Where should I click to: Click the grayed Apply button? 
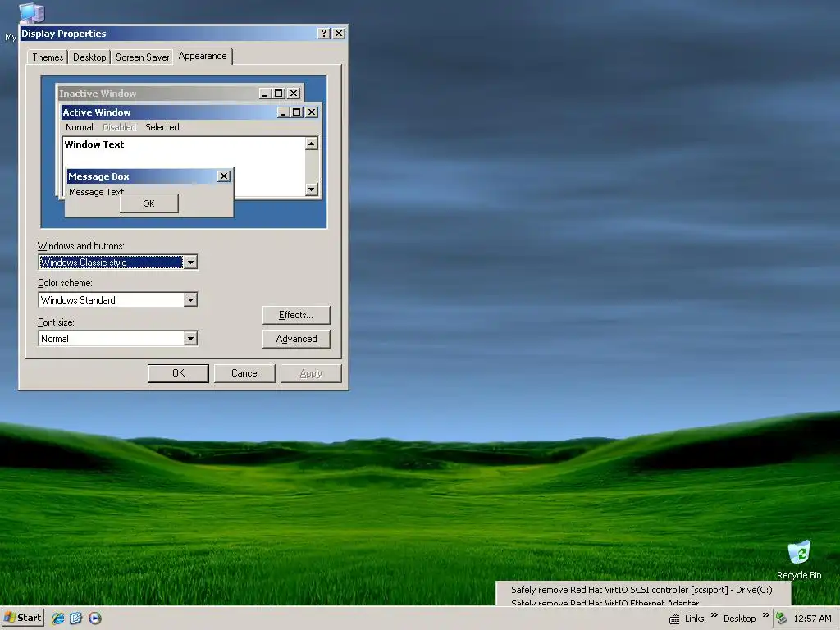tap(311, 373)
